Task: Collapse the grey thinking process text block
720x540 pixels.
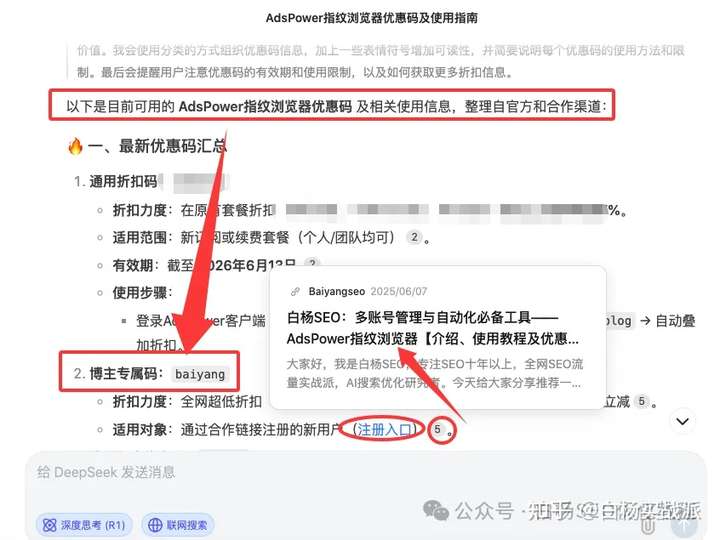Action: pyautogui.click(x=381, y=61)
